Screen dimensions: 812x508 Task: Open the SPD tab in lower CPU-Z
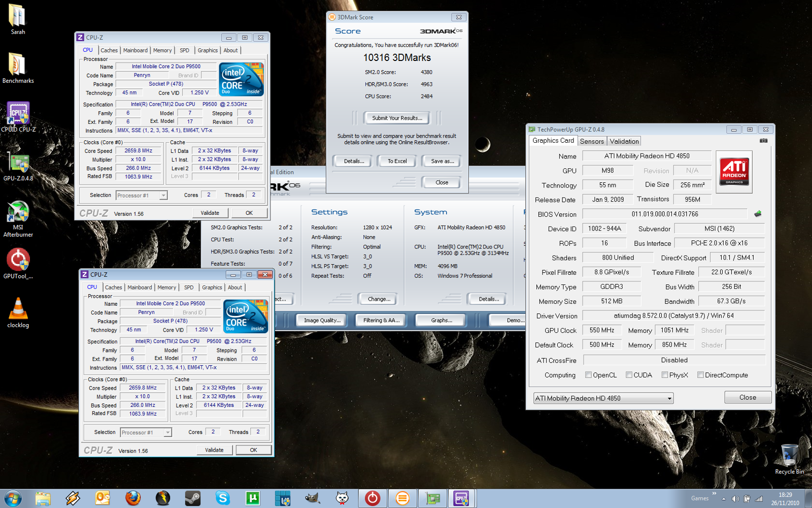[189, 288]
